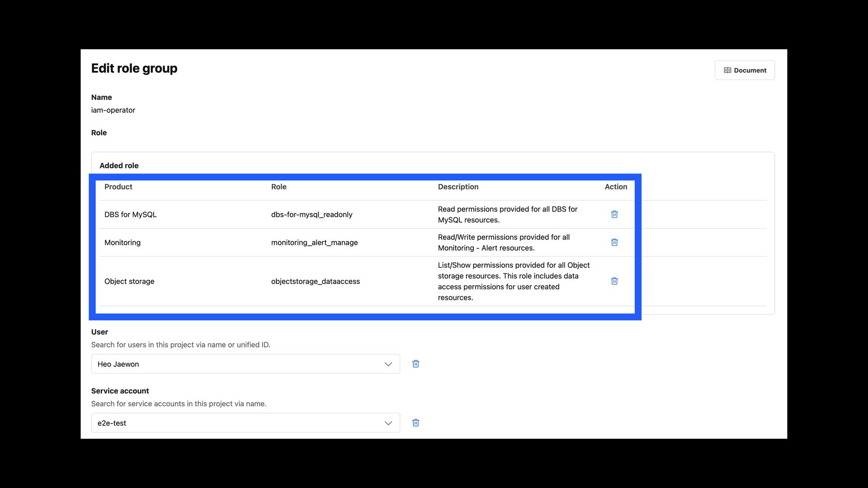Click the Added role heading

[119, 165]
